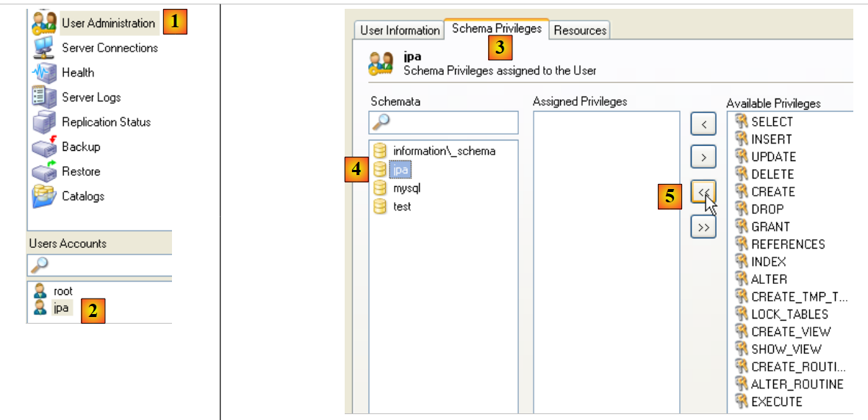Select the SELECT privilege in Available Privileges
Viewport: 868px width, 420px height.
tap(771, 122)
